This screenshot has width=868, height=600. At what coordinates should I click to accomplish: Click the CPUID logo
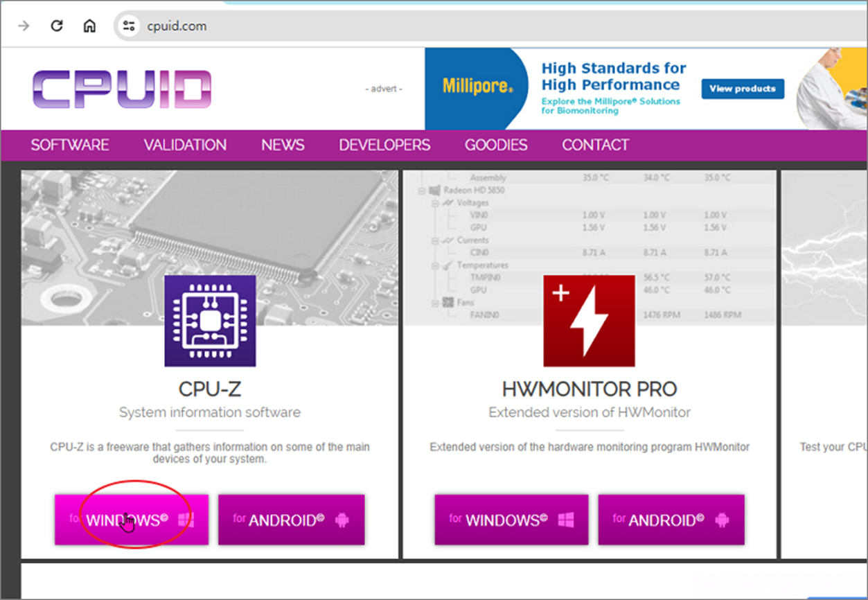pos(121,89)
